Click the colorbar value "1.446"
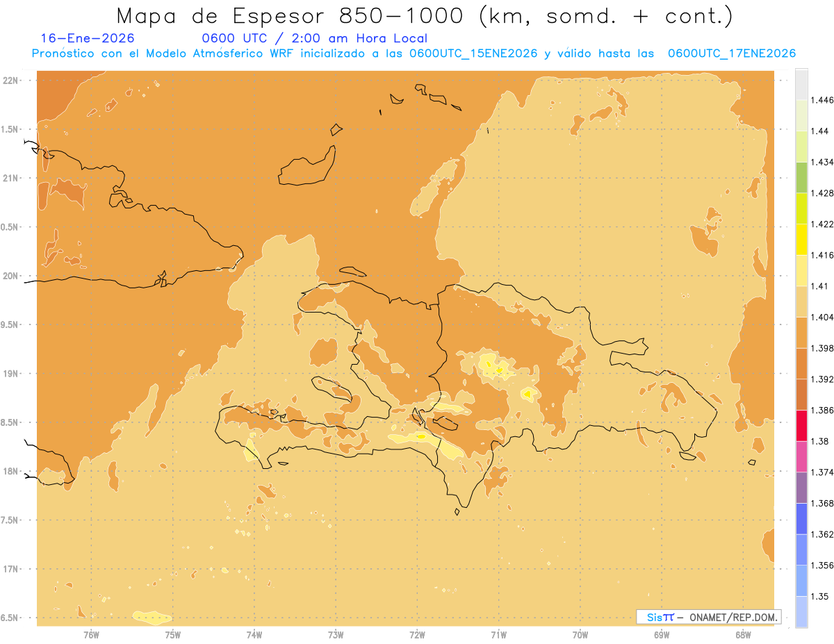The height and width of the screenshot is (644, 834). (823, 100)
